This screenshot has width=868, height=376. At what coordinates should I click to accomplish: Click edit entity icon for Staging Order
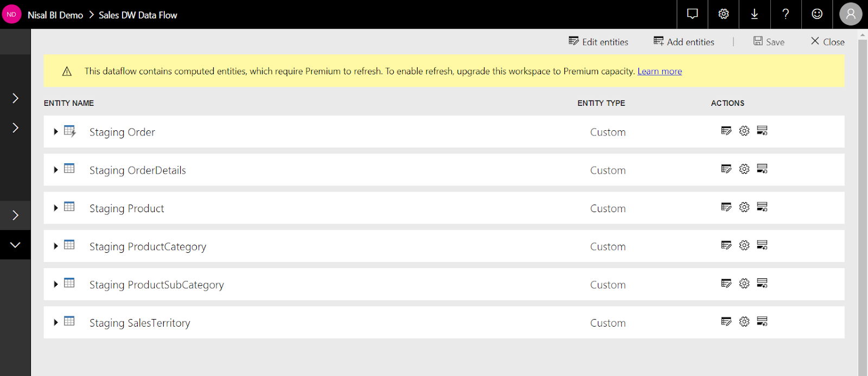click(x=726, y=131)
